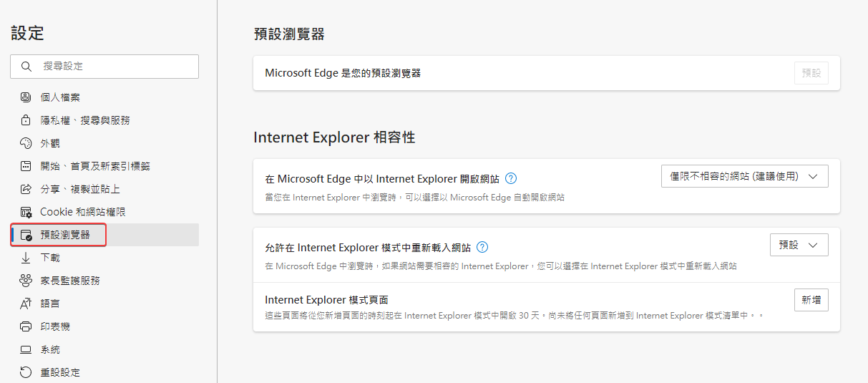Click the 個人檔案 profile icon
Screen dimensions: 868x383
[26, 97]
